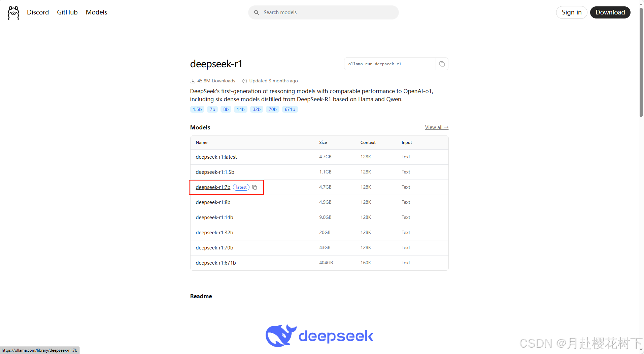Click the Models section heading

coord(200,127)
